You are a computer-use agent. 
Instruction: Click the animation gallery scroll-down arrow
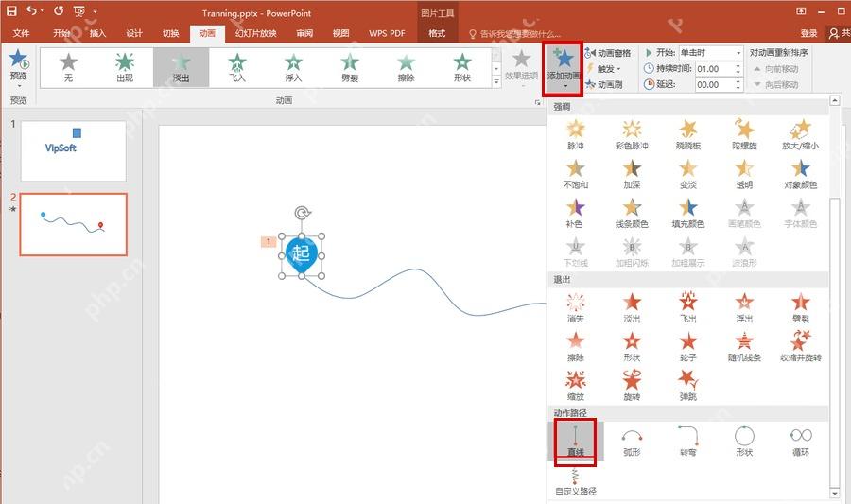(496, 69)
